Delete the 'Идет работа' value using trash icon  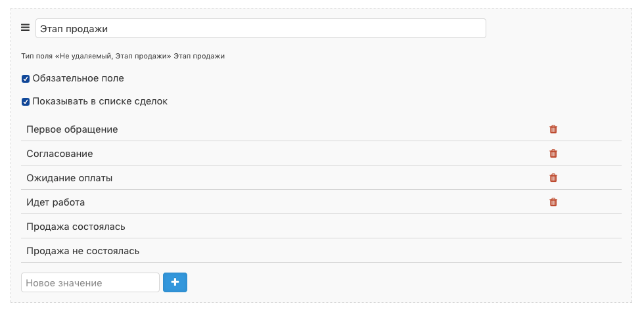553,202
